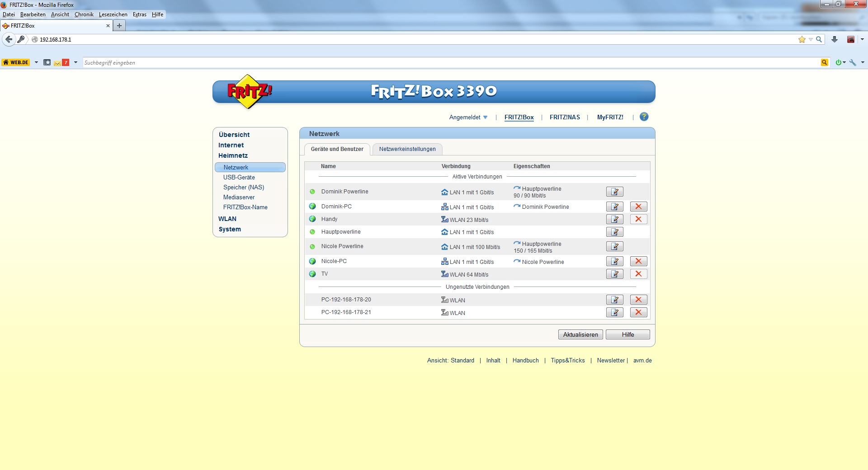This screenshot has height=470, width=868.
Task: Open the Bearbeiten menu
Action: 33,14
